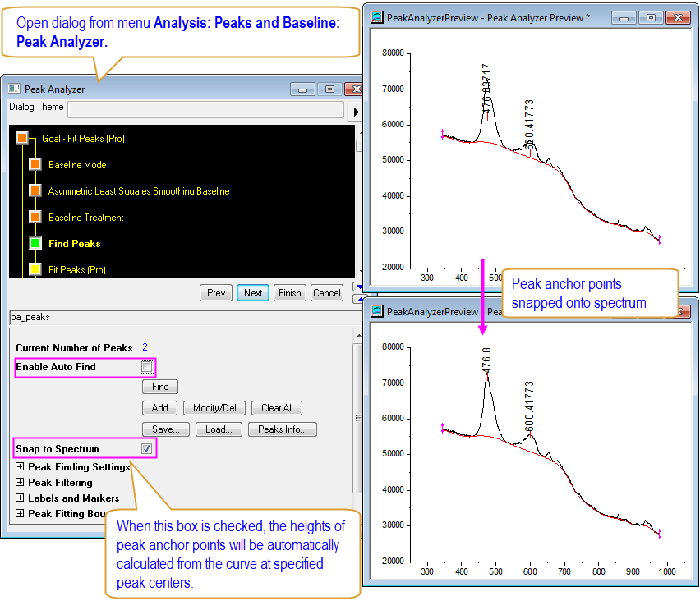Click the Dialog Theme input field
Viewport: 700px width, 601px height.
pos(205,110)
